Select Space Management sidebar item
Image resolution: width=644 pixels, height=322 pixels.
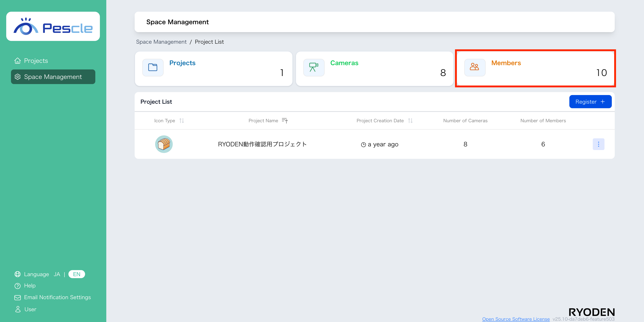tap(53, 77)
